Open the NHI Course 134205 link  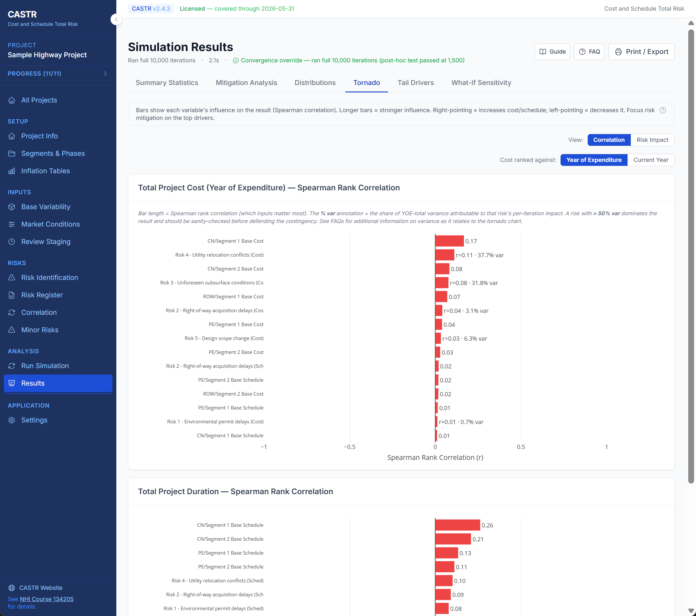47,599
